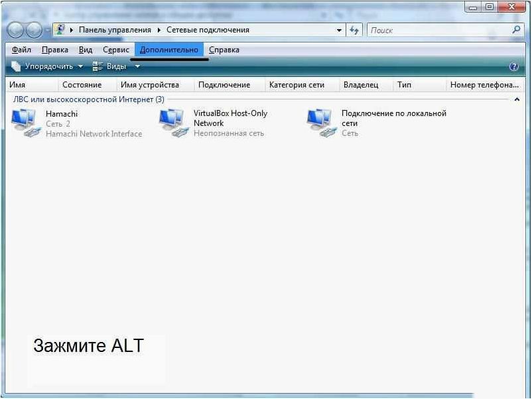Sort by the Состояние column header
The height and width of the screenshot is (399, 532).
(x=88, y=85)
